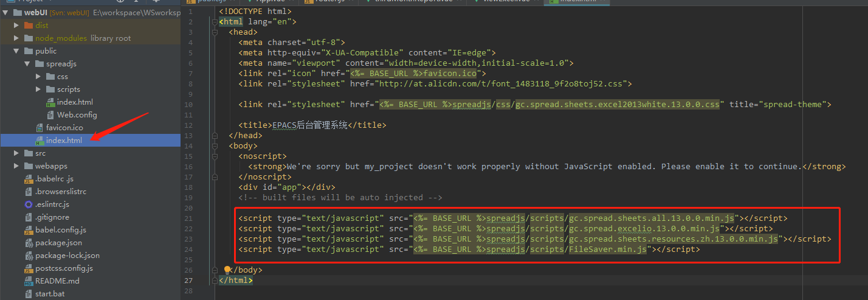This screenshot has width=868, height=300.
Task: Click the .gitignore file icon
Action: pos(29,217)
